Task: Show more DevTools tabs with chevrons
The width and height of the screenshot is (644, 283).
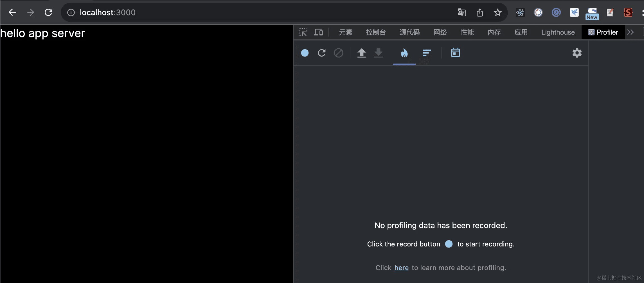Action: pyautogui.click(x=631, y=32)
